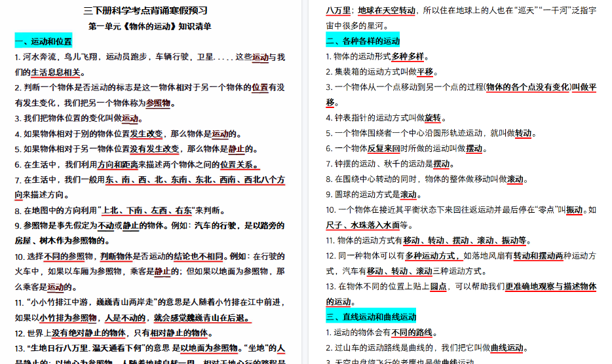Click the underlined word 曲线运动 in item 2
This screenshot has height=364, width=612.
point(507,348)
